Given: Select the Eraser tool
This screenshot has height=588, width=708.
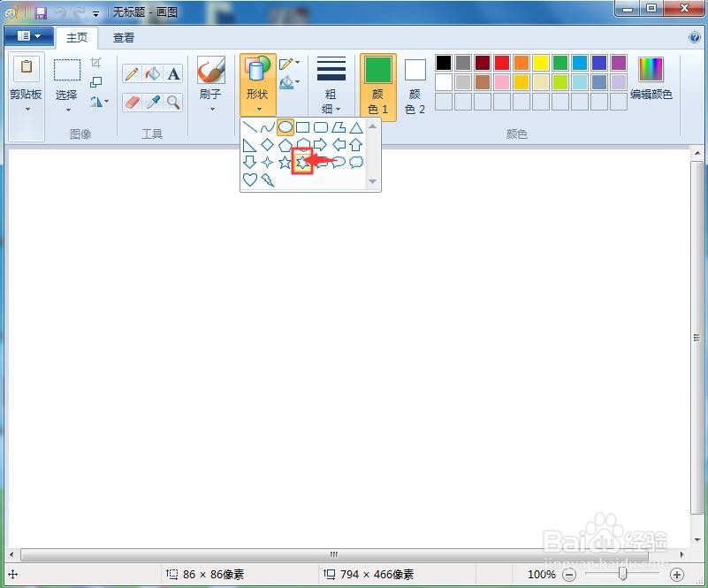Looking at the screenshot, I should pyautogui.click(x=132, y=103).
